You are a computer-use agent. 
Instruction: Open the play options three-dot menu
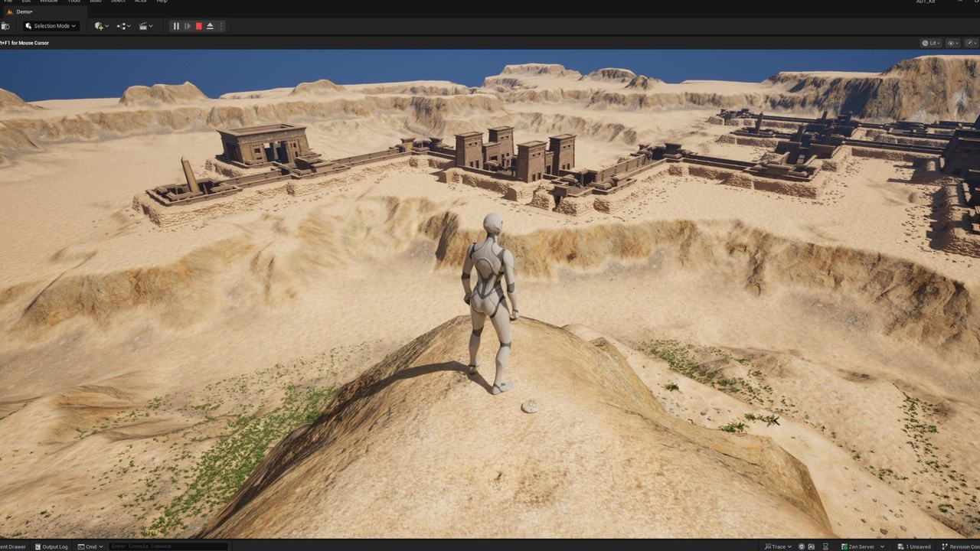(x=221, y=26)
